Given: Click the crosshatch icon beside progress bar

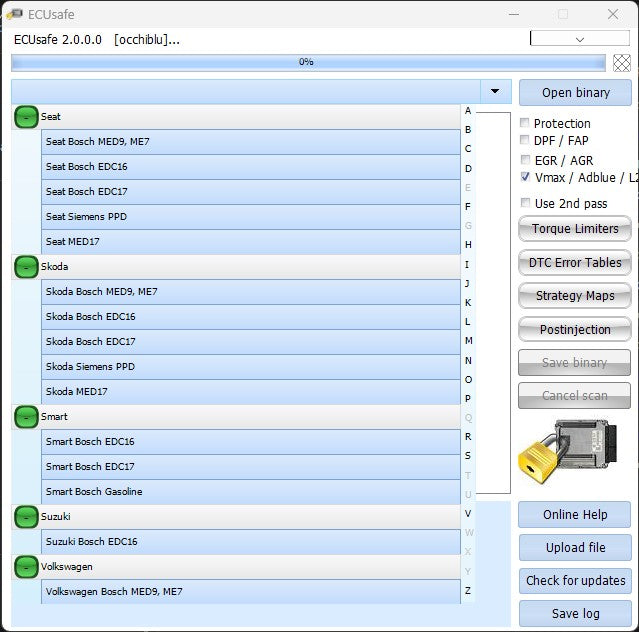Looking at the screenshot, I should 621,63.
